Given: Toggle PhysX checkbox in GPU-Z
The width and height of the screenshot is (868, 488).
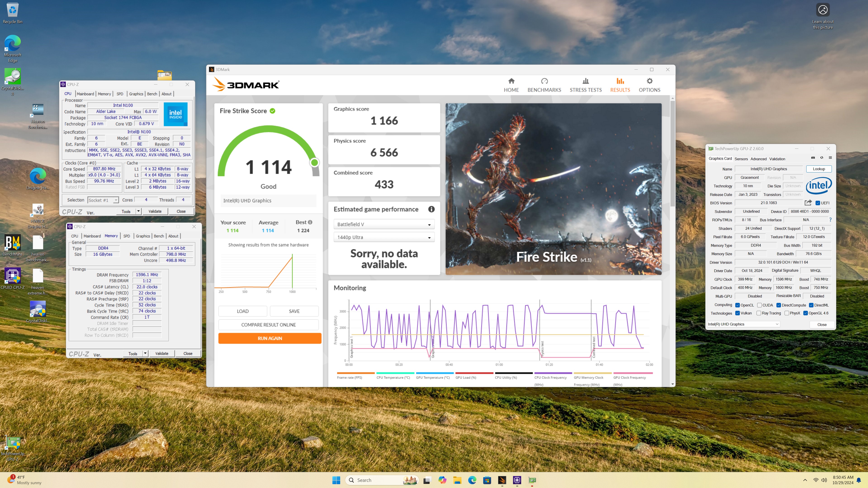Looking at the screenshot, I should 786,313.
